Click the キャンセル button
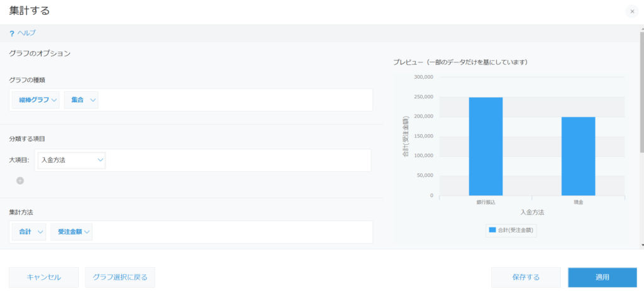 pyautogui.click(x=43, y=277)
